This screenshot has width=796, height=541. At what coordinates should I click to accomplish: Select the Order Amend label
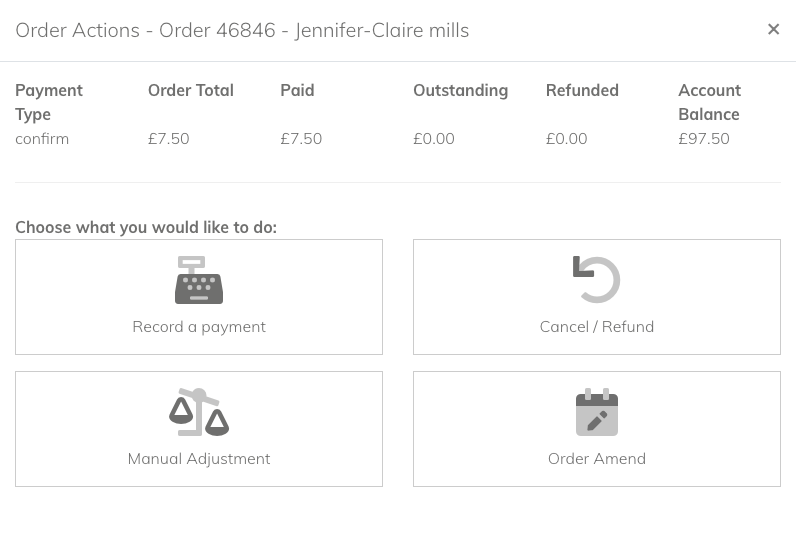597,458
